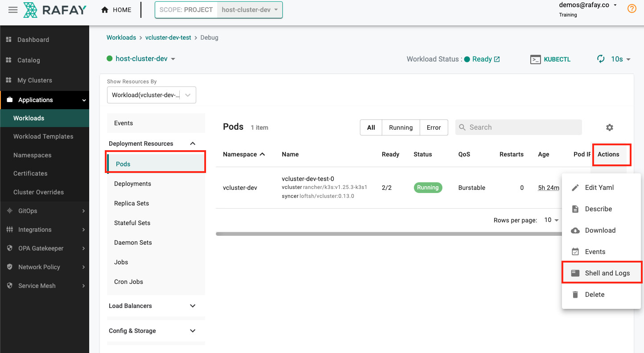This screenshot has width=644, height=353.
Task: Click the Network Policy shield icon
Action: [x=10, y=267]
